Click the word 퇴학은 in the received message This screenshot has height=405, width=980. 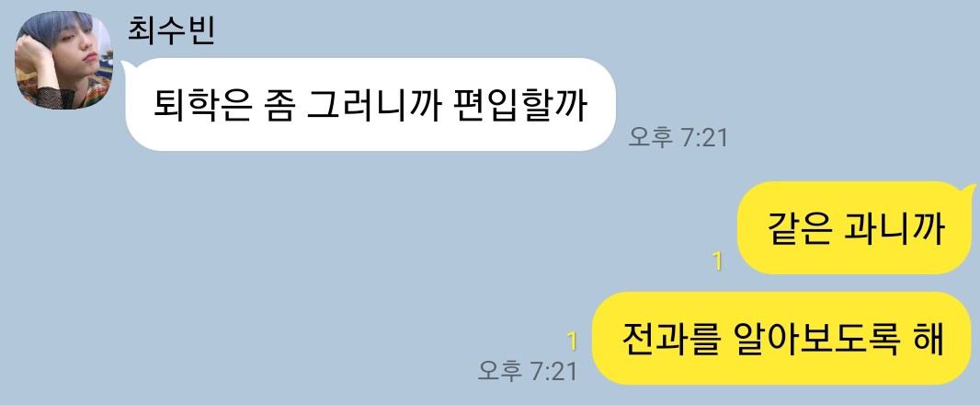point(204,105)
